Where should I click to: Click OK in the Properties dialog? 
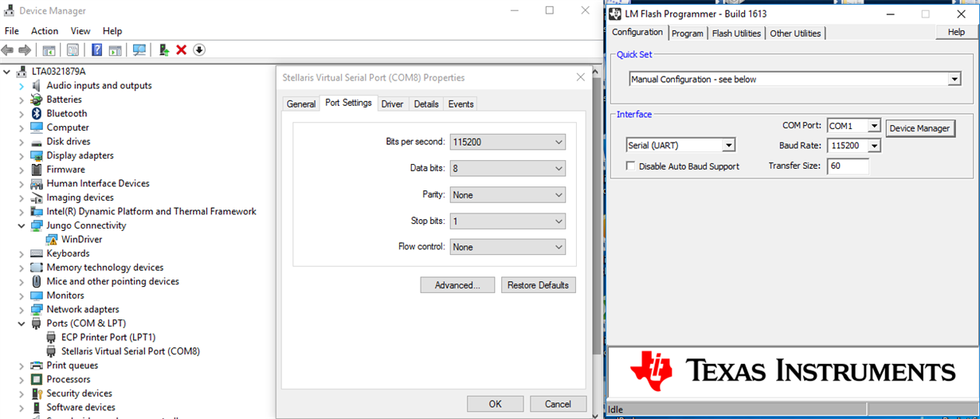pyautogui.click(x=495, y=404)
